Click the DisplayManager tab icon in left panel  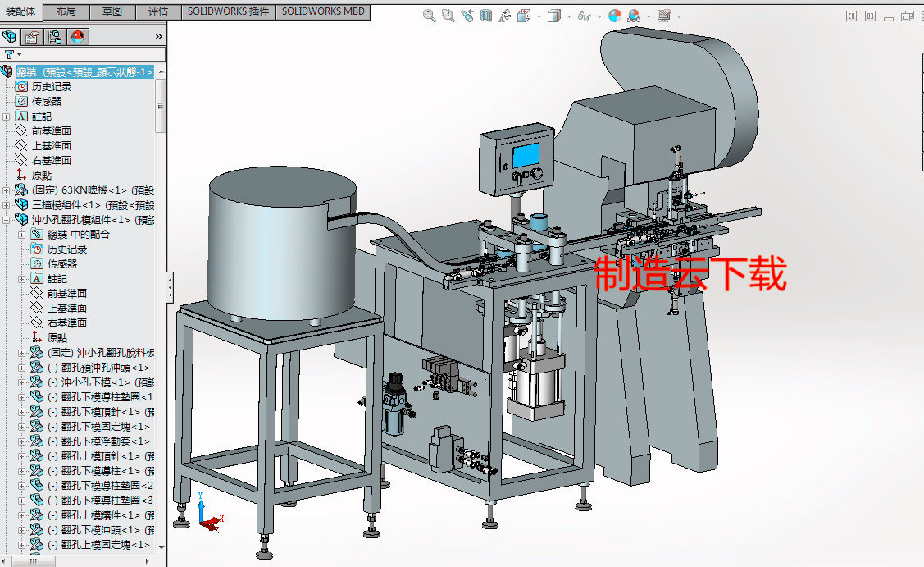coord(77,36)
